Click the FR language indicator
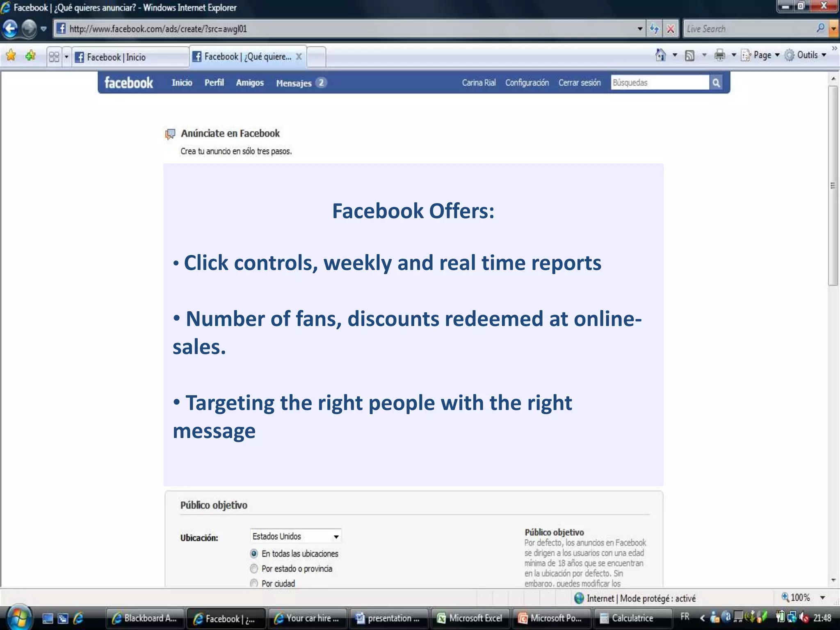The image size is (840, 630). coord(685,616)
